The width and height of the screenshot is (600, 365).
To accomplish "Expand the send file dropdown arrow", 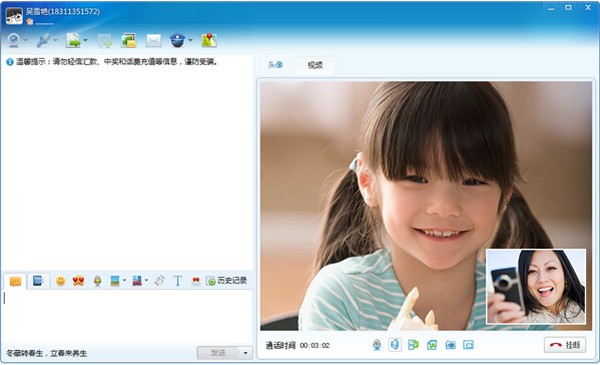I will [x=85, y=40].
